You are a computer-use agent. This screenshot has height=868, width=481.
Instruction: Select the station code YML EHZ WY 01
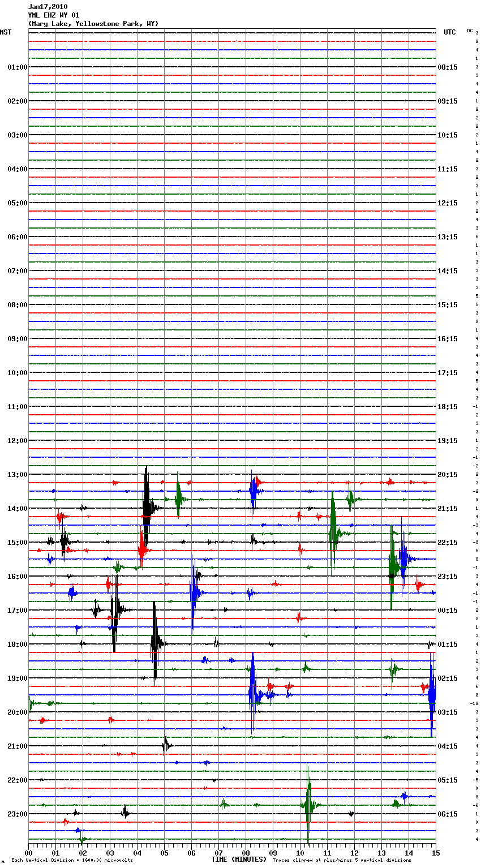point(54,15)
